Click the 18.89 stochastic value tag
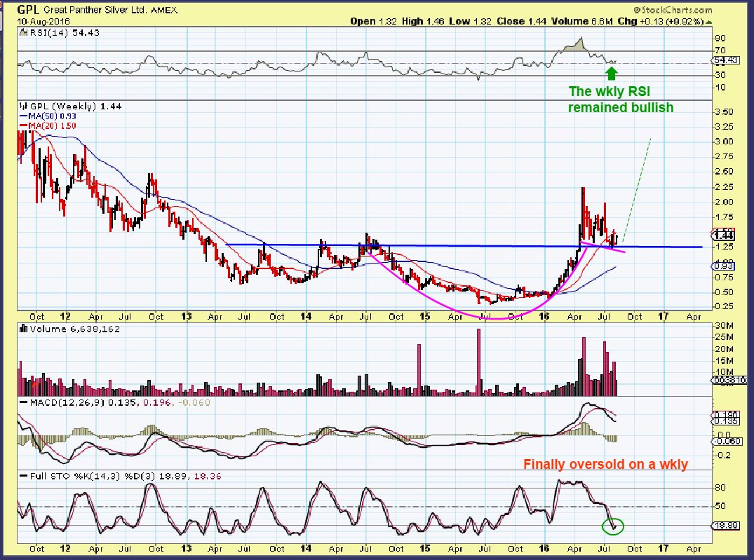This screenshot has height=560, width=754. pyautogui.click(x=726, y=526)
